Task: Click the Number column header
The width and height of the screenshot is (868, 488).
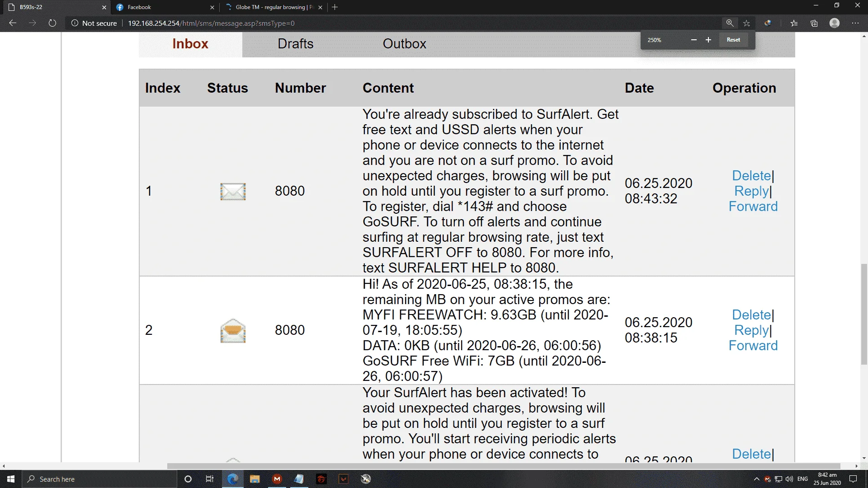Action: click(x=300, y=88)
